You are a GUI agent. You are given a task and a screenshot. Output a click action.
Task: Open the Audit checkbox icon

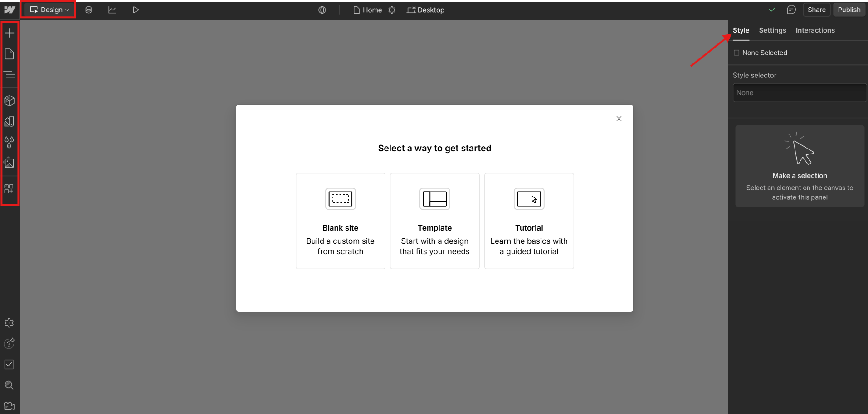[x=9, y=364]
